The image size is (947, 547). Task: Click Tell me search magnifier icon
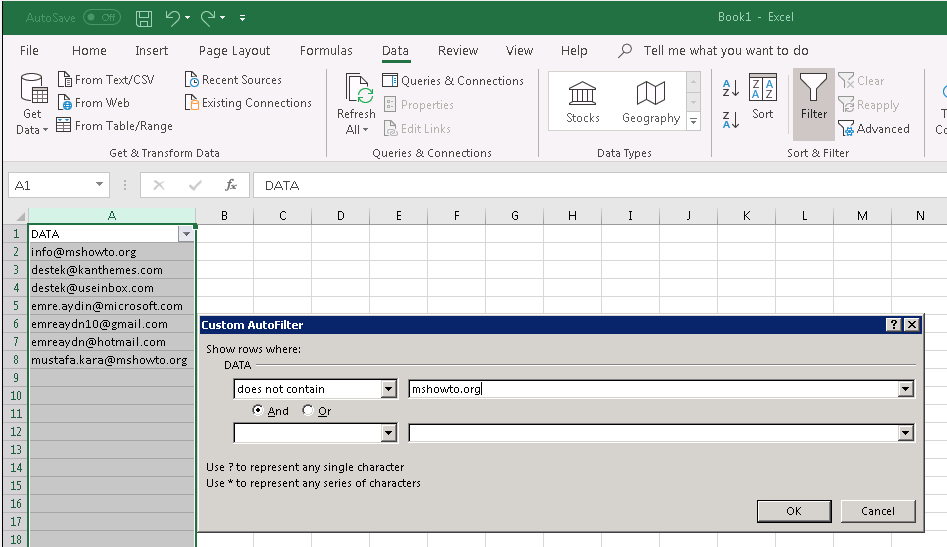pos(625,51)
